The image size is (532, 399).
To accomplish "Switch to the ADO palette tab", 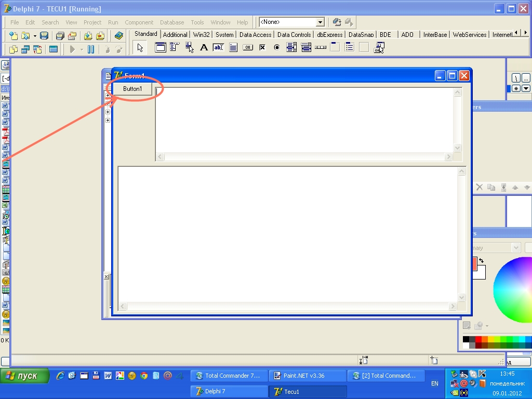I will (x=407, y=35).
